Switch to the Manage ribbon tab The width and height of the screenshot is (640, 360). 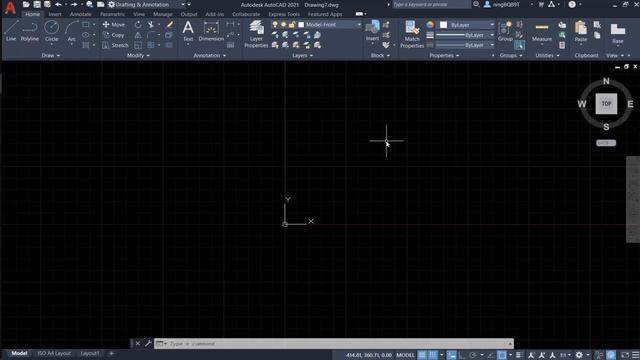click(x=162, y=14)
